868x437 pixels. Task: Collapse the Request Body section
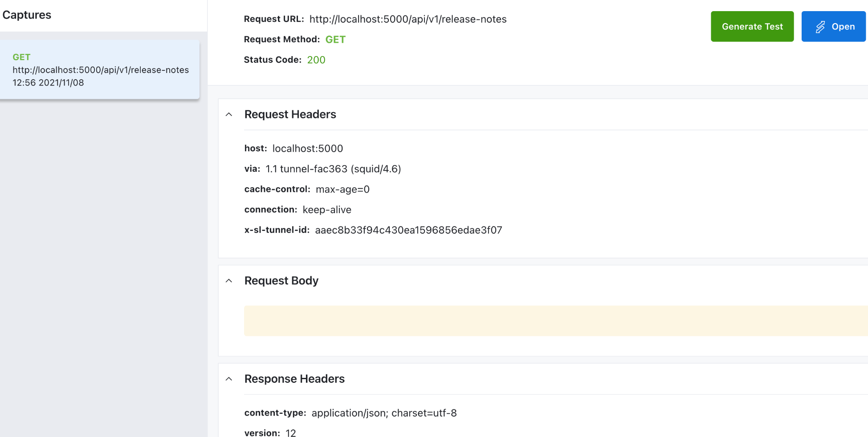229,280
